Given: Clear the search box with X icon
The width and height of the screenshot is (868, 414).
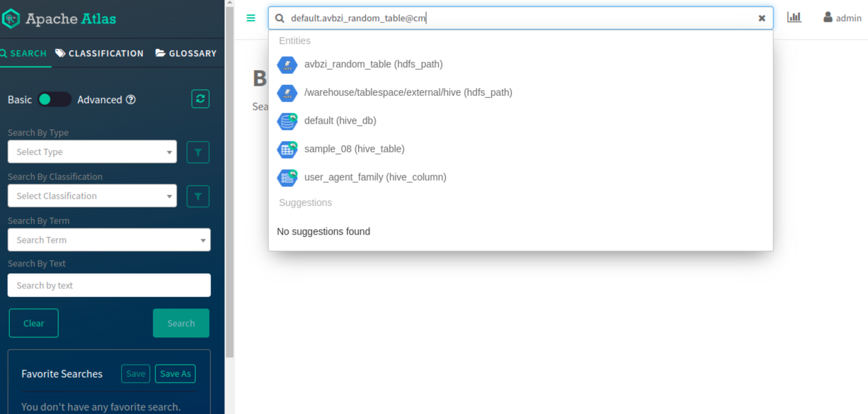Looking at the screenshot, I should click(x=762, y=18).
